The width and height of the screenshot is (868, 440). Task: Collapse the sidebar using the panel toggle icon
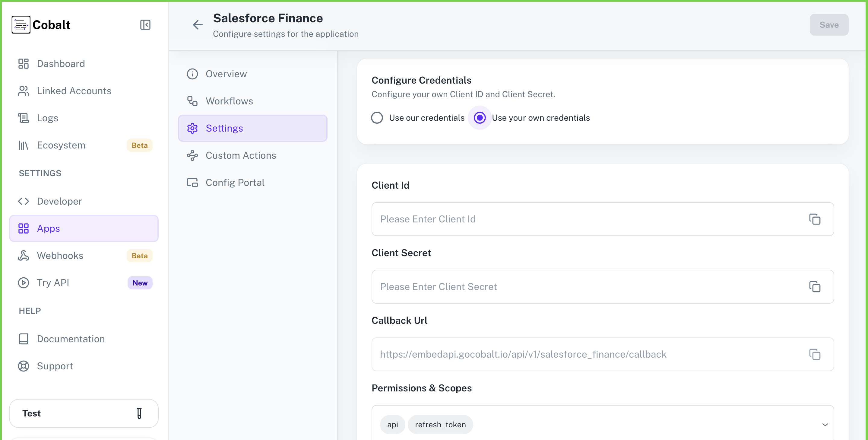(145, 25)
